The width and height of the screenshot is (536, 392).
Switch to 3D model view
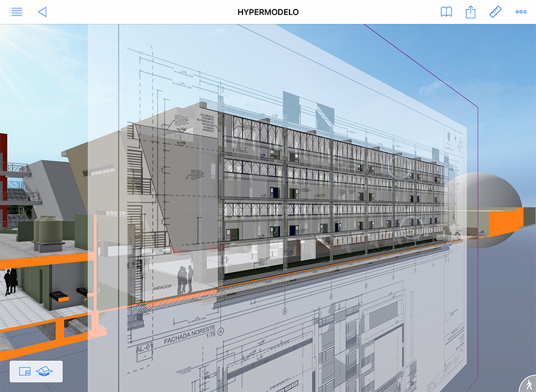click(45, 371)
